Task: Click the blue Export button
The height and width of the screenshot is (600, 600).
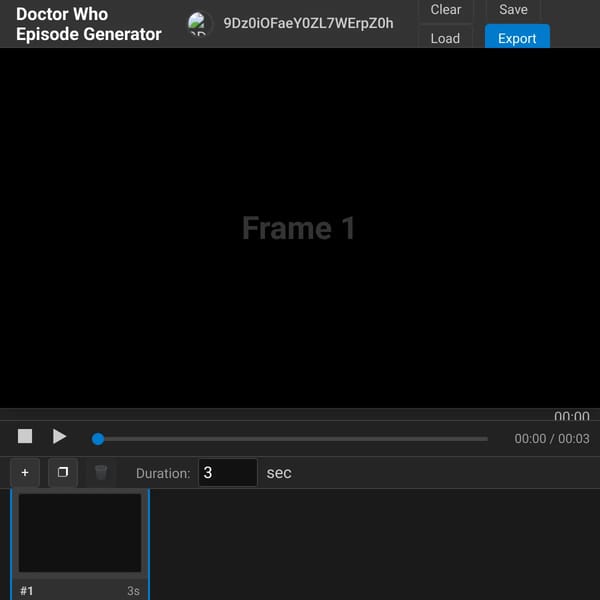Action: tap(517, 37)
